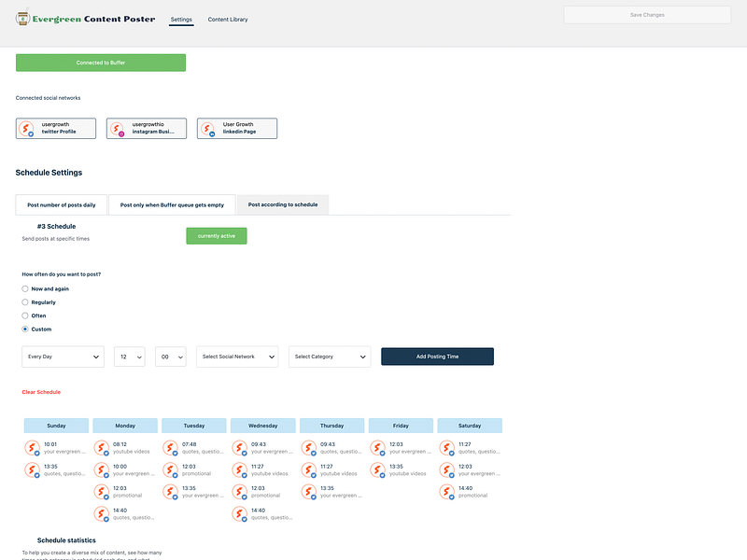Click Saturday 12:03 evergreen icon
This screenshot has width=747, height=560.
[447, 470]
